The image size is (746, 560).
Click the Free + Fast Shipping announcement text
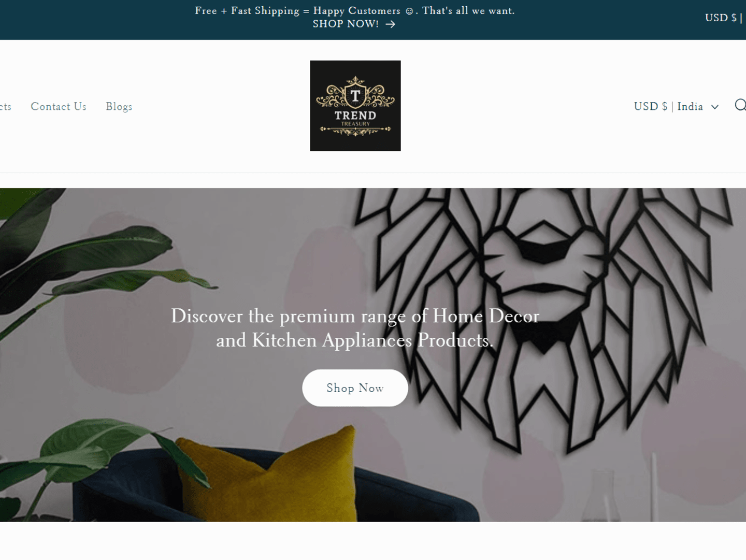click(x=355, y=11)
